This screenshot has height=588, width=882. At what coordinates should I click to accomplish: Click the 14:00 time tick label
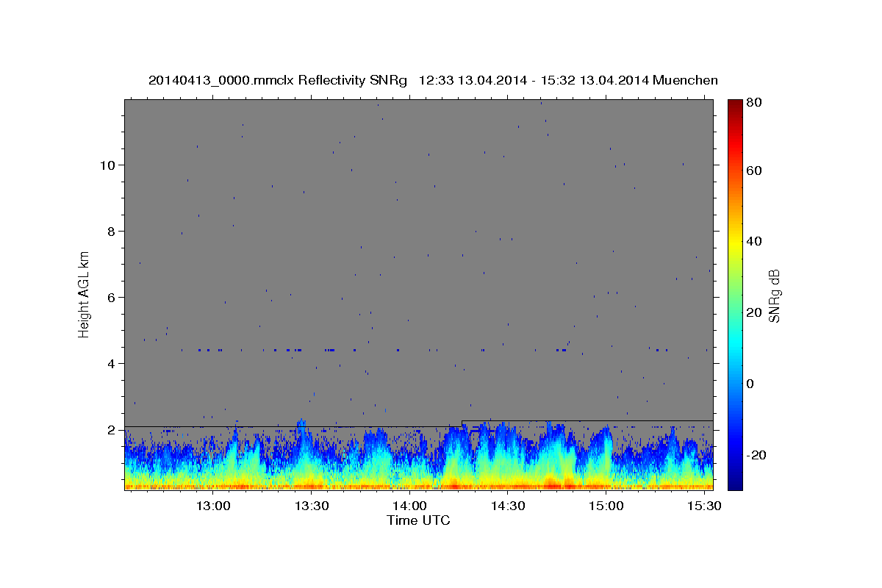click(x=409, y=506)
